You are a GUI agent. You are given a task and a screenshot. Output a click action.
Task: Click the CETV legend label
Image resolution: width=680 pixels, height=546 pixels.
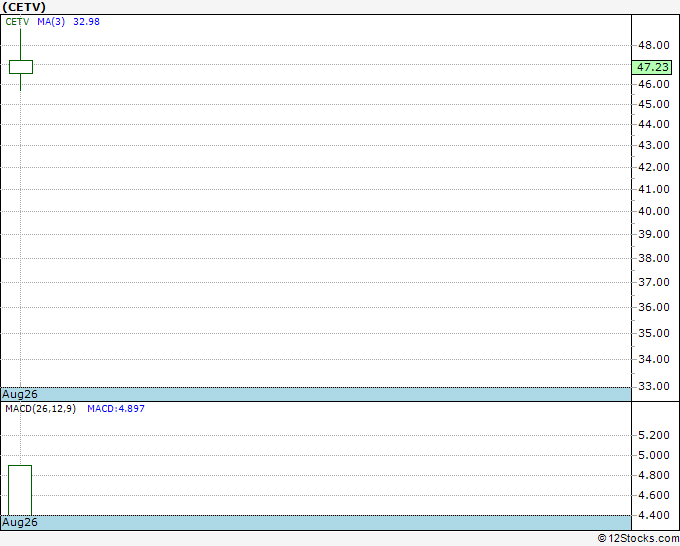pyautogui.click(x=17, y=22)
